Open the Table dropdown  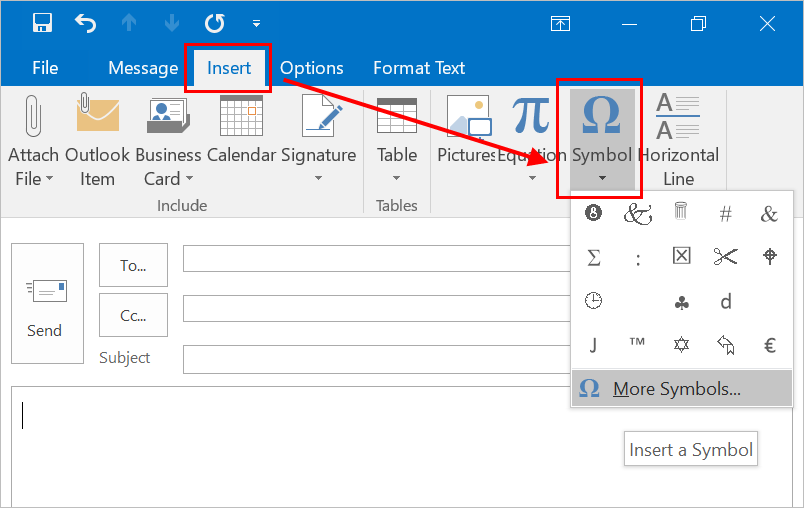[396, 178]
